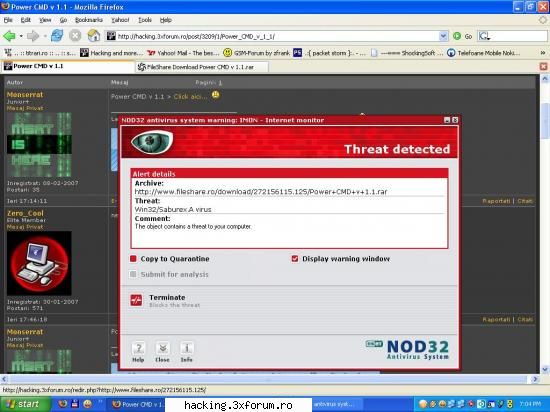Click Citati on the first post
This screenshot has width=550, height=412.
525,201
